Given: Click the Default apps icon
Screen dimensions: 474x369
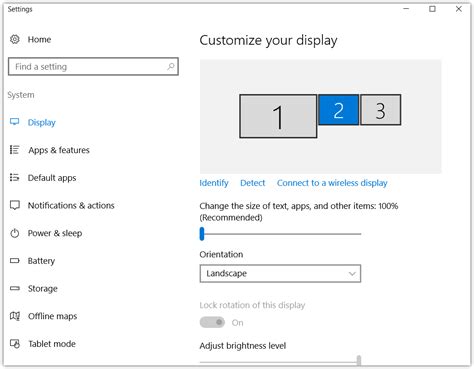Looking at the screenshot, I should pyautogui.click(x=15, y=177).
